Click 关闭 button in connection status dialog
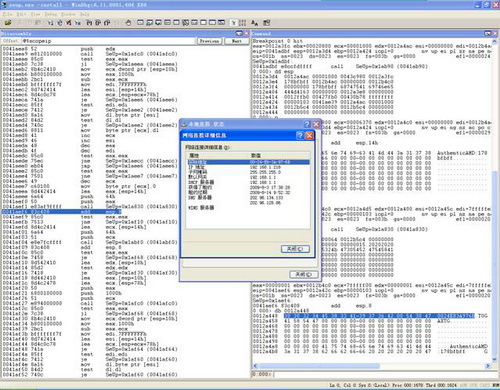Screen dimensions: 500x390 click(304, 274)
